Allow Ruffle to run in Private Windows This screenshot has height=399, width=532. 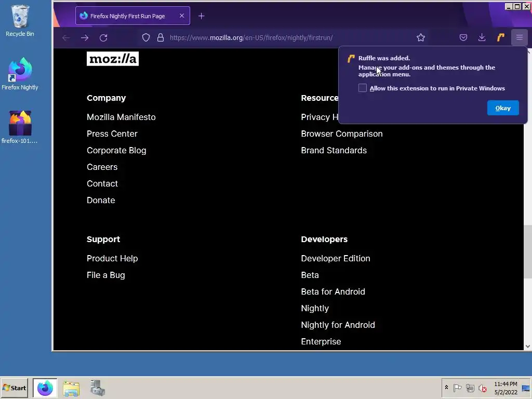pyautogui.click(x=362, y=88)
